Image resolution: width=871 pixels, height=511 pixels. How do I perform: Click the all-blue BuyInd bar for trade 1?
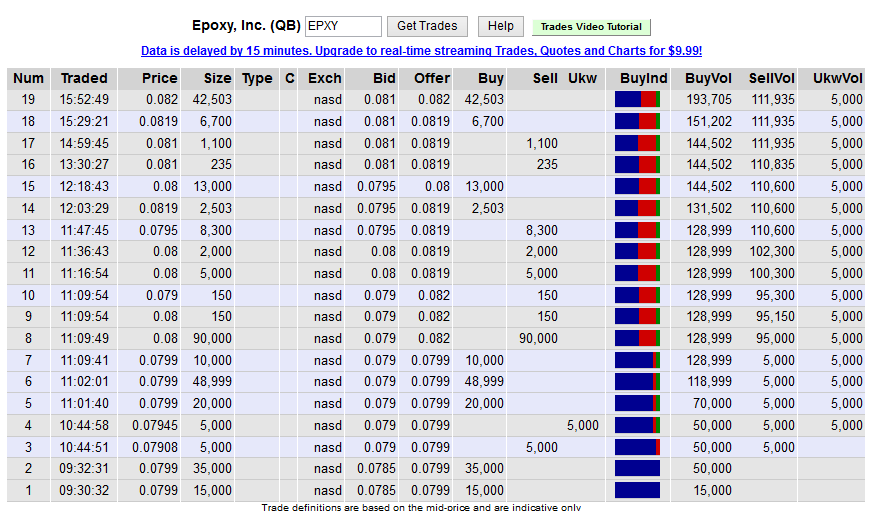click(x=637, y=490)
